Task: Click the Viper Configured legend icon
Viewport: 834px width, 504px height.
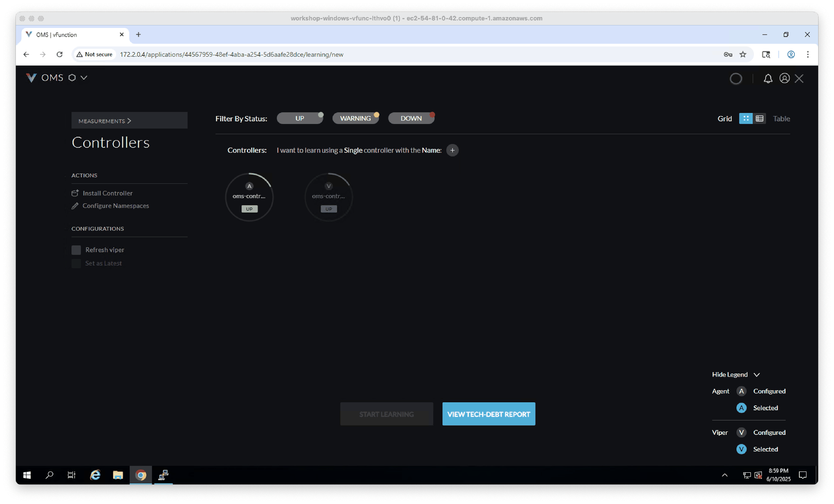Action: click(x=741, y=432)
